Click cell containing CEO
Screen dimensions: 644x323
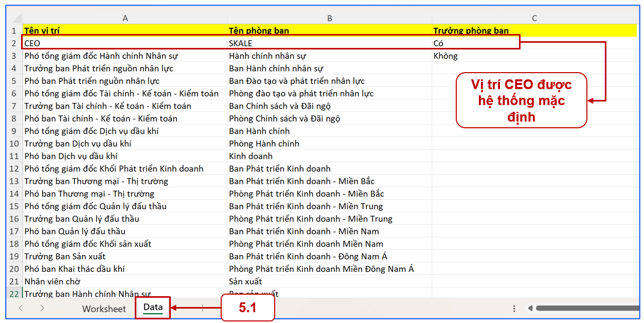[125, 43]
